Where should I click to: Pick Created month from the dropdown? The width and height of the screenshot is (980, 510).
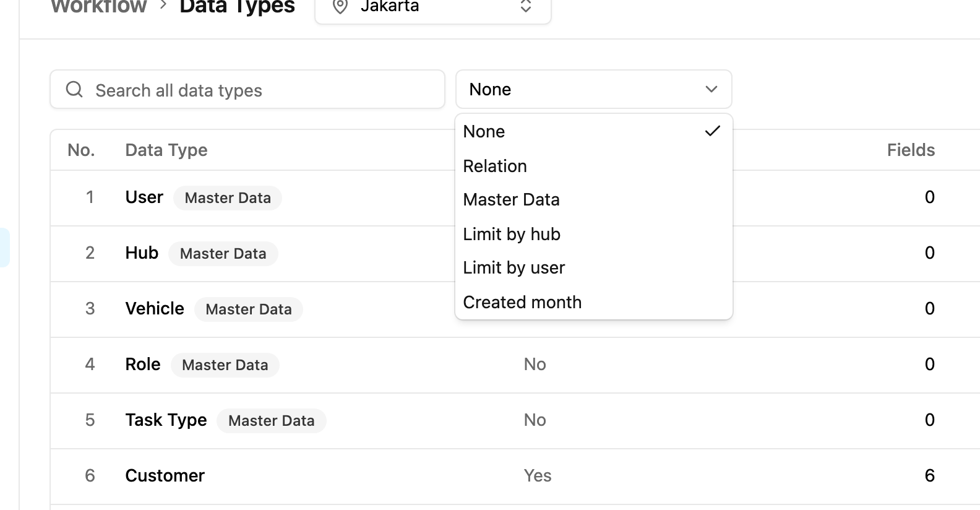pyautogui.click(x=594, y=302)
